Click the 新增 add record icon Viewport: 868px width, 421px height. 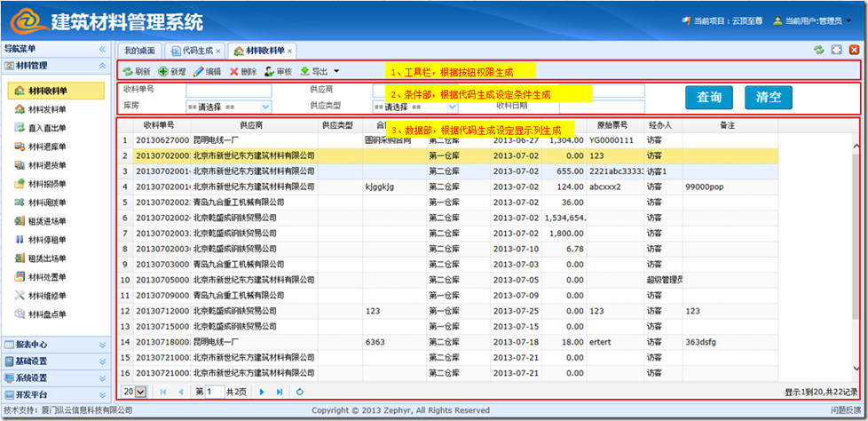[164, 71]
